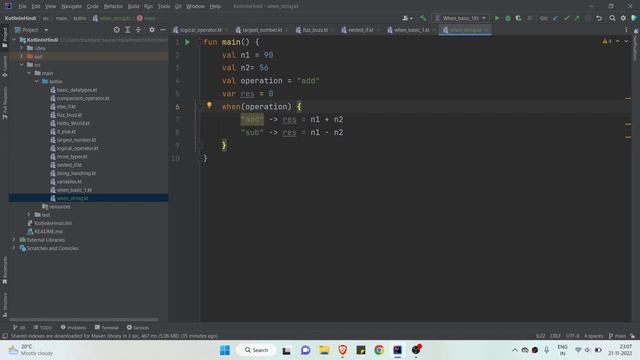Hide the Project panel with minus icon

click(163, 30)
